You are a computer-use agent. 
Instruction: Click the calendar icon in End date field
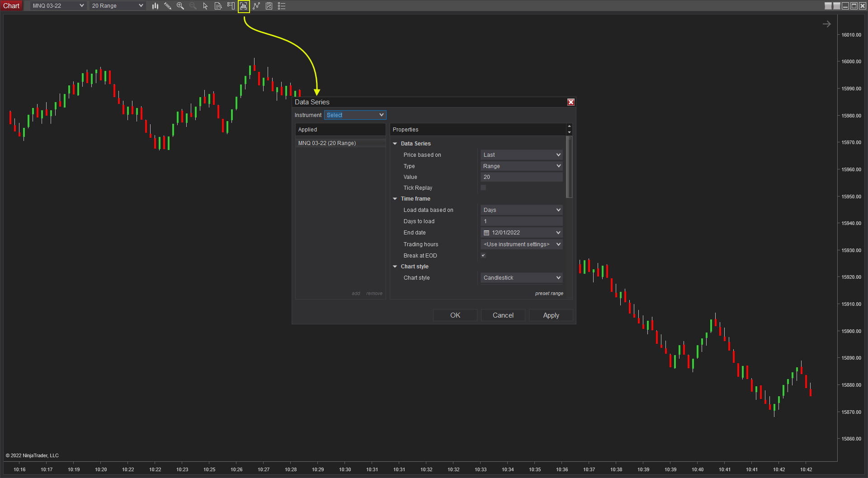[x=486, y=233]
